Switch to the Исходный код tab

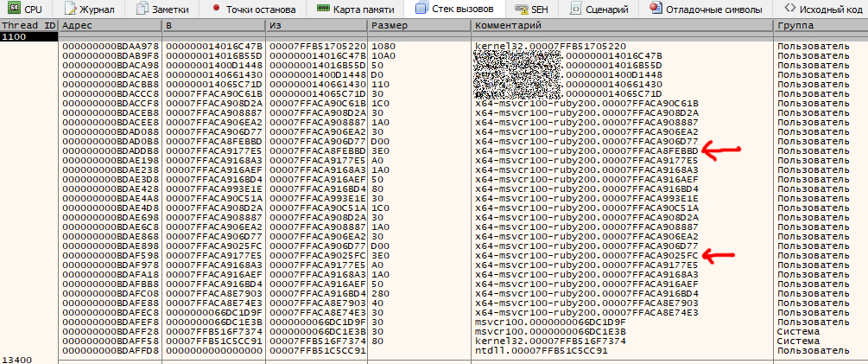click(824, 9)
